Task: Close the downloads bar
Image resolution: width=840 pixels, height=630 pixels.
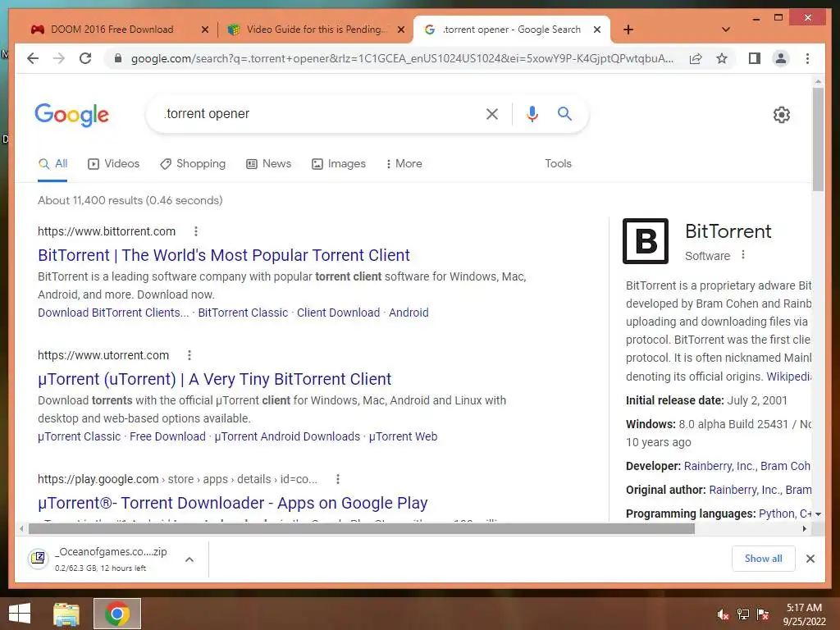Action: [x=810, y=559]
